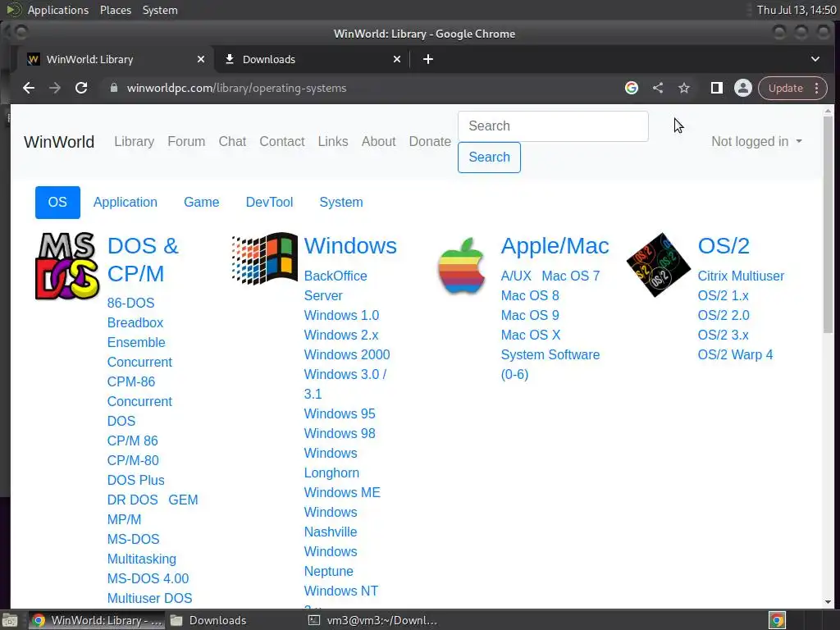The width and height of the screenshot is (840, 630).
Task: Click the Windows flag logo
Action: point(265,258)
